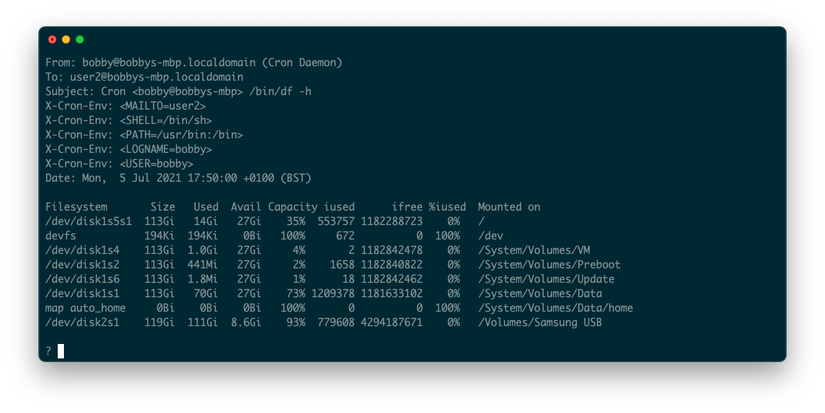Click the Filesystem column header
825x413 pixels.
(76, 207)
